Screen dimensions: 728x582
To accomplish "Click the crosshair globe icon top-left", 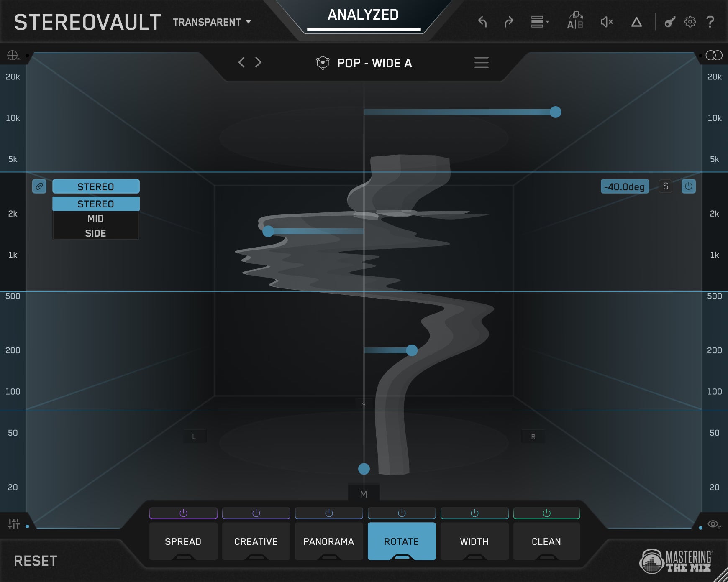I will click(13, 55).
